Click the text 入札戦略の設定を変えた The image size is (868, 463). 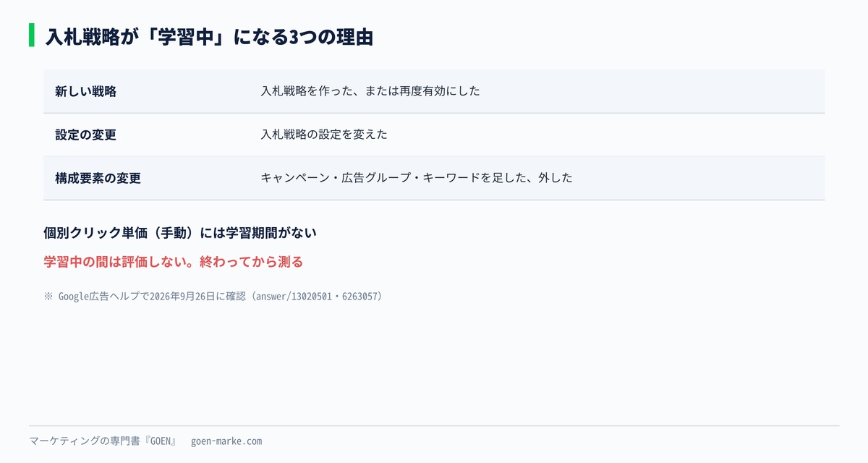click(x=324, y=135)
